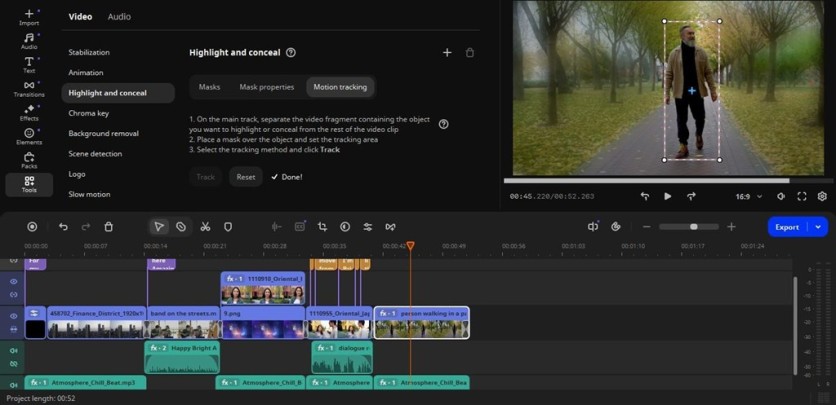This screenshot has height=405, width=836.
Task: Expand the Export options arrow
Action: coord(818,227)
